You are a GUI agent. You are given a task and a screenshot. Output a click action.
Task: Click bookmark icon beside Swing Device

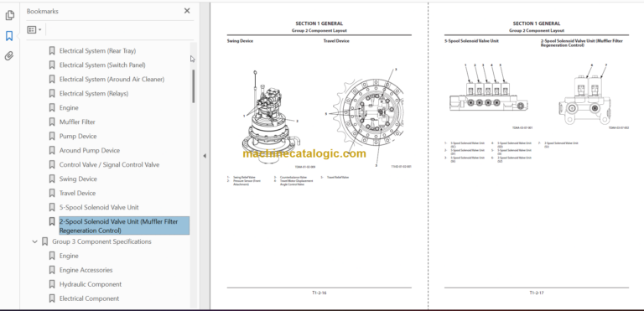(x=52, y=179)
